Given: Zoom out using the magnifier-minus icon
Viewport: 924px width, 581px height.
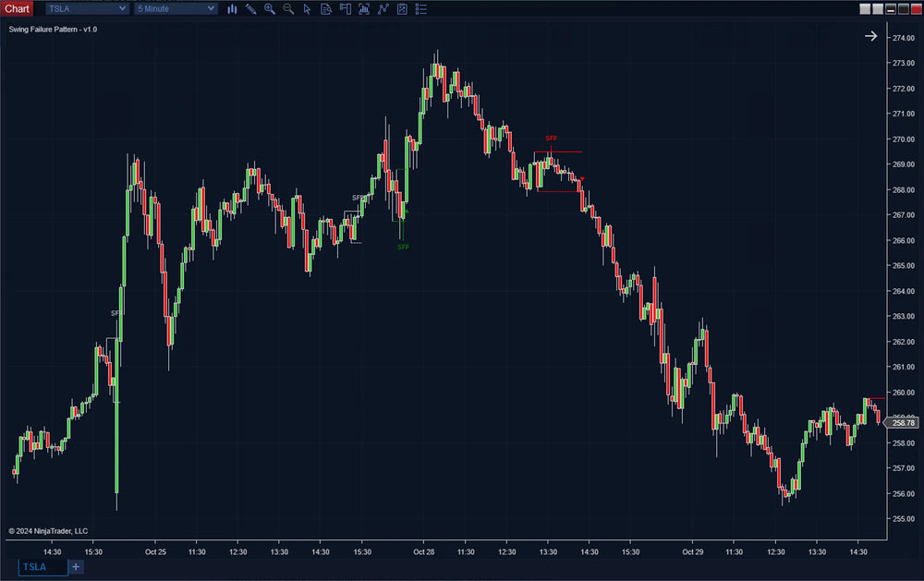Looking at the screenshot, I should [288, 8].
